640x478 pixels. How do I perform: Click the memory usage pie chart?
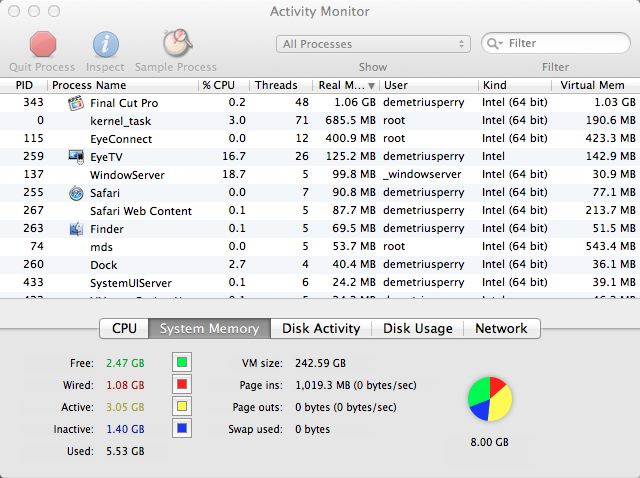click(x=490, y=399)
